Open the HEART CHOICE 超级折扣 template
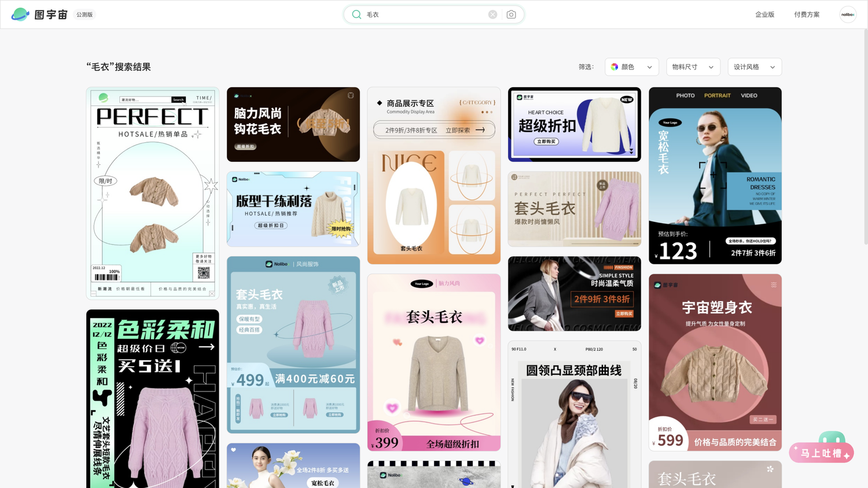Image resolution: width=868 pixels, height=488 pixels. (x=575, y=124)
